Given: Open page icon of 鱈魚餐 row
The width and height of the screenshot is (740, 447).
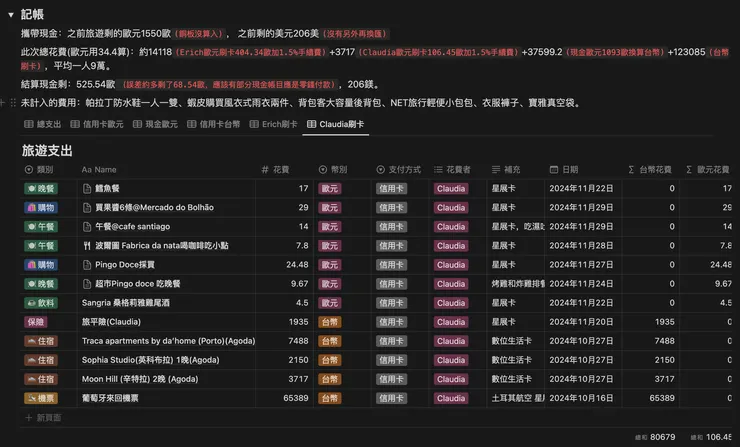Looking at the screenshot, I should point(87,189).
